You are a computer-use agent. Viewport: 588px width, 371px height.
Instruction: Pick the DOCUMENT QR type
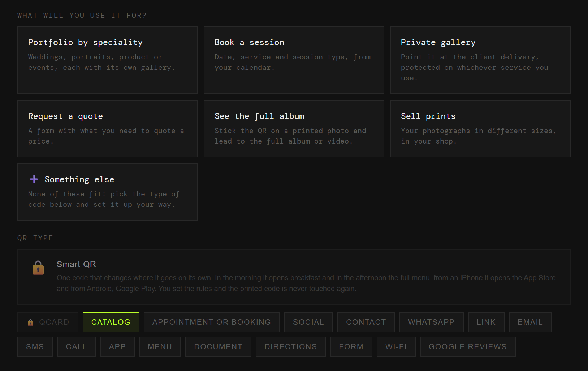click(x=219, y=347)
